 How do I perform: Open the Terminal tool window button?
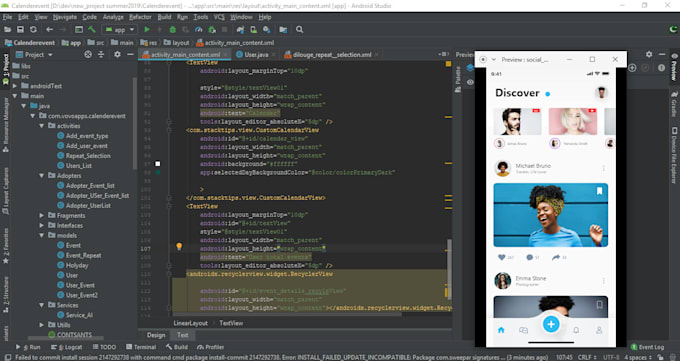(141, 347)
